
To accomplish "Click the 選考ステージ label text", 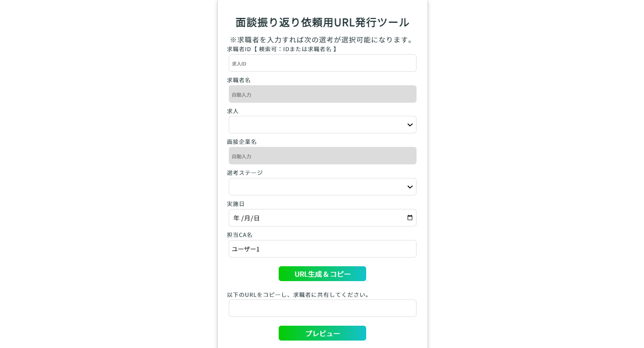I will (x=245, y=173).
